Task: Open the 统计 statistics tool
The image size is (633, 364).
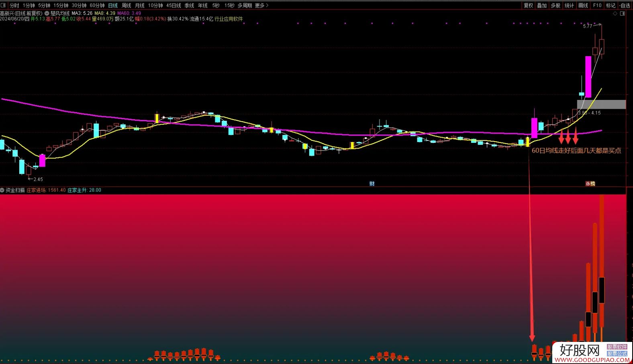Action: 569,5
